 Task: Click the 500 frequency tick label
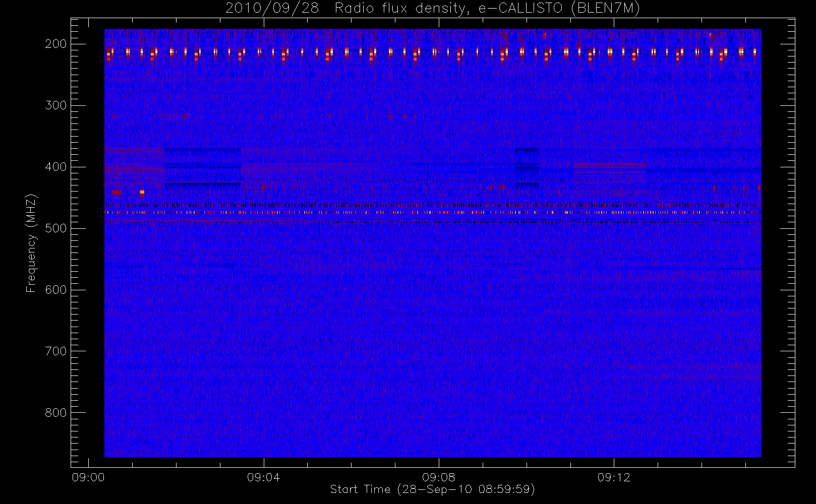coord(56,228)
